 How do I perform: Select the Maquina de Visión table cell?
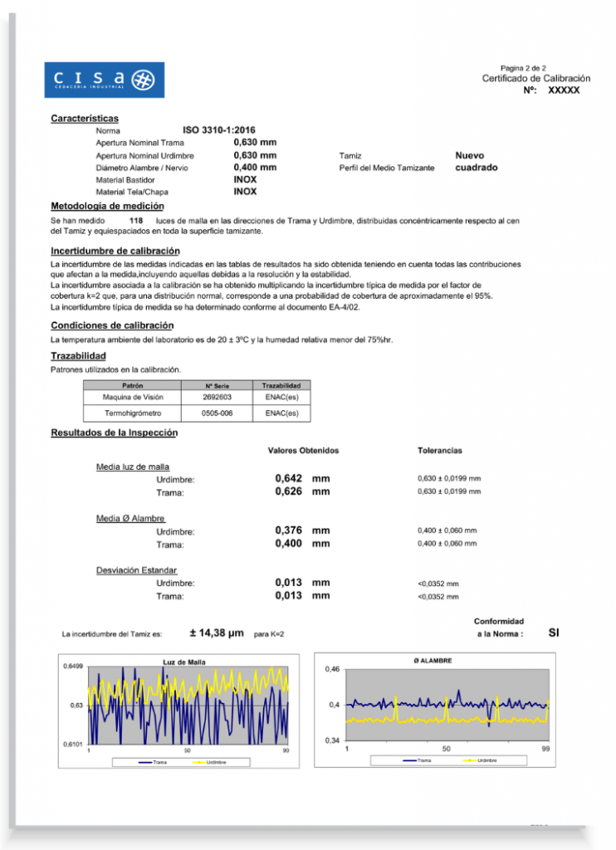click(132, 398)
